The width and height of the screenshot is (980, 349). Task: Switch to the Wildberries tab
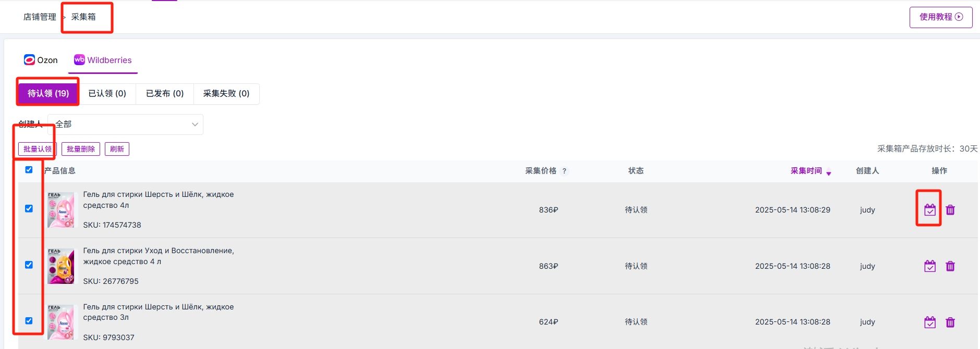(x=103, y=60)
